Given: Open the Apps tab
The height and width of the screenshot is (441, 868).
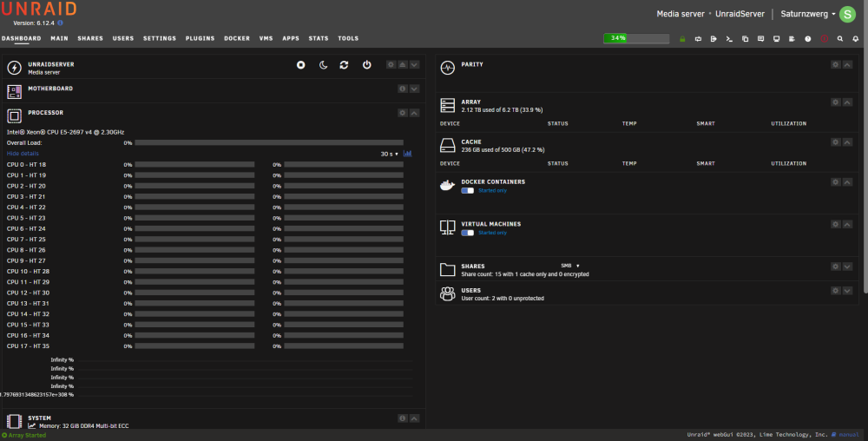Looking at the screenshot, I should point(291,38).
